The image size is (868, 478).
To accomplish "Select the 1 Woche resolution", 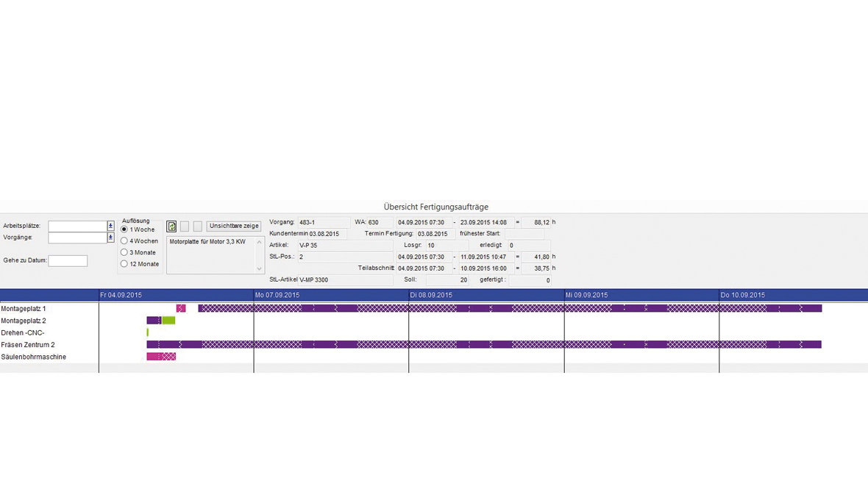I will (x=124, y=229).
